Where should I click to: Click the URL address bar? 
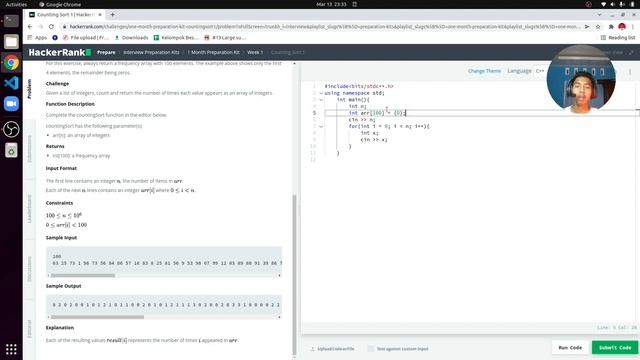324,27
